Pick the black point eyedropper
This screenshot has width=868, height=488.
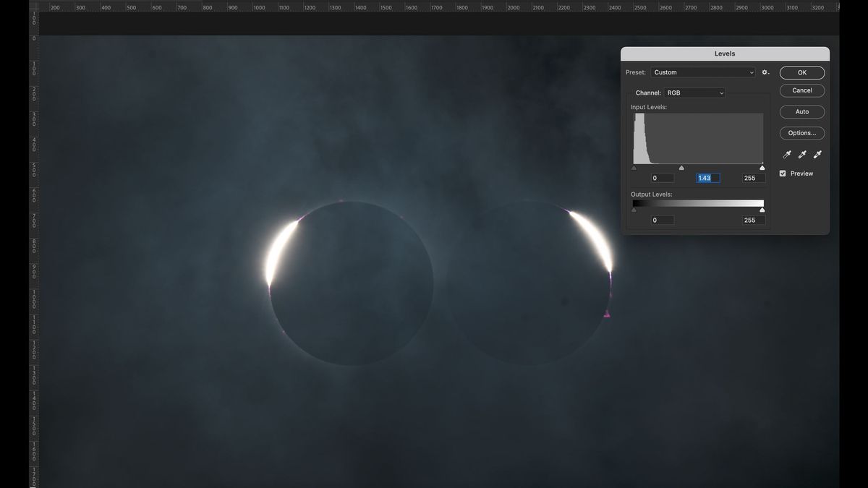click(788, 155)
